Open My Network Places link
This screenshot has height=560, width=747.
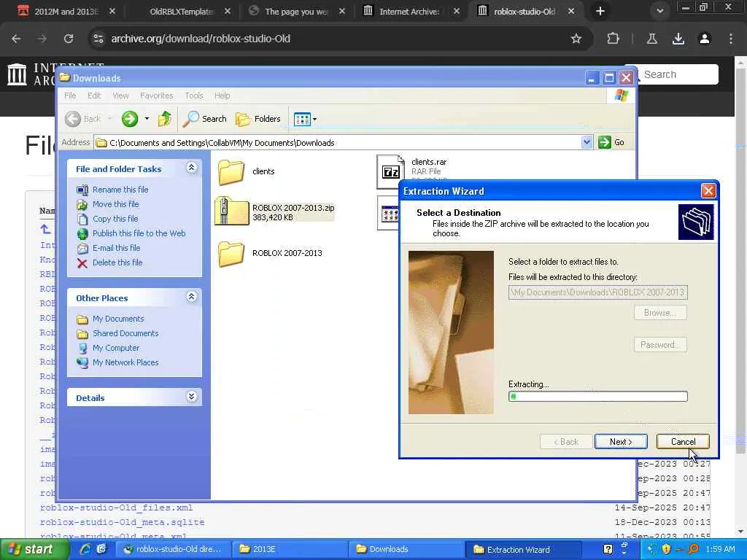pyautogui.click(x=125, y=362)
